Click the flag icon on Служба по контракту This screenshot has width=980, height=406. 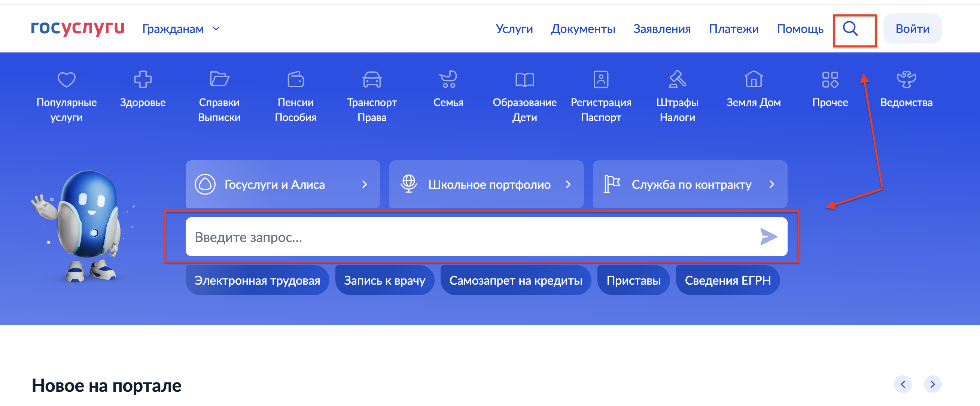(x=612, y=184)
